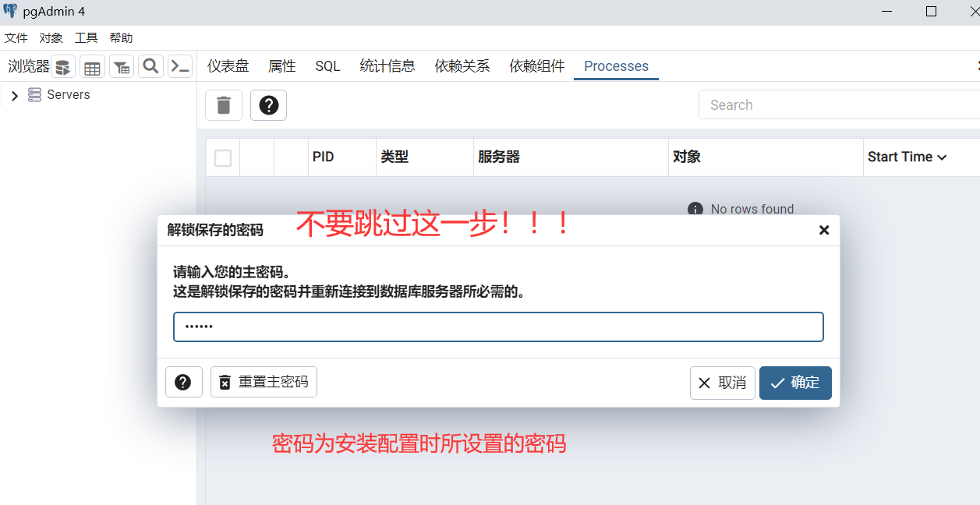Click the 类型 column header

point(424,157)
